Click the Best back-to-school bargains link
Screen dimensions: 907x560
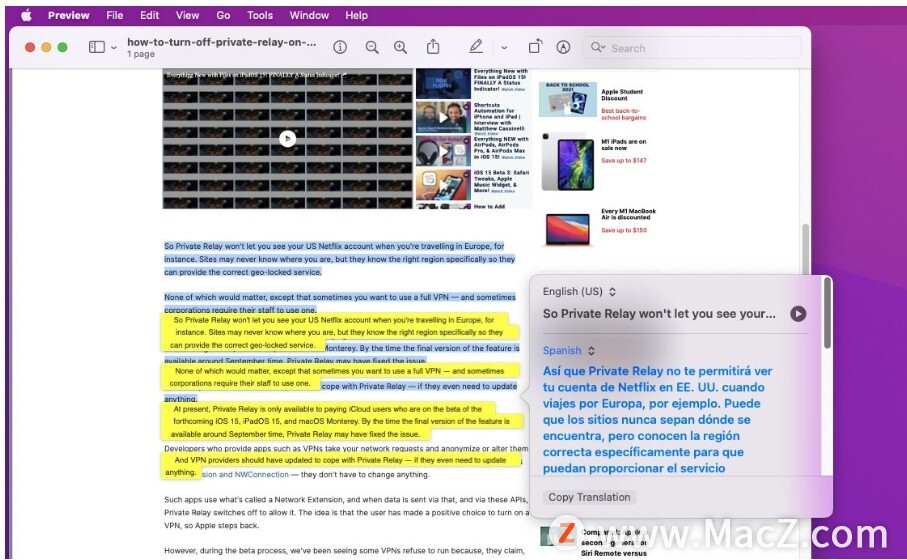pos(623,114)
